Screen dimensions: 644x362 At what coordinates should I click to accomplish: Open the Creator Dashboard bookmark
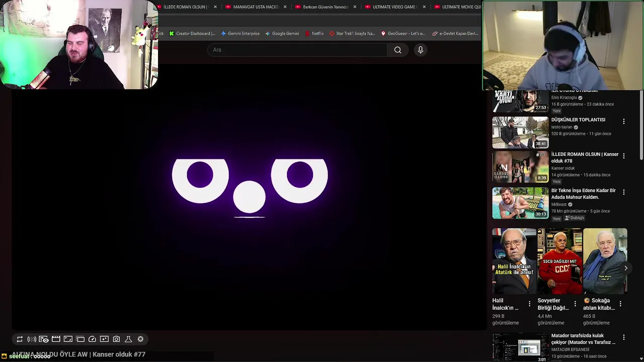(x=192, y=34)
